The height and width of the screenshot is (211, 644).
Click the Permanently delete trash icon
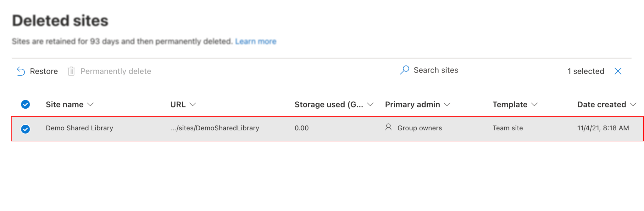71,71
